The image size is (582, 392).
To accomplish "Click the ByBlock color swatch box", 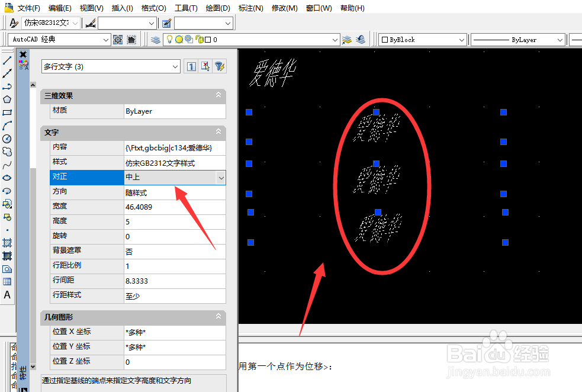I will tap(385, 40).
